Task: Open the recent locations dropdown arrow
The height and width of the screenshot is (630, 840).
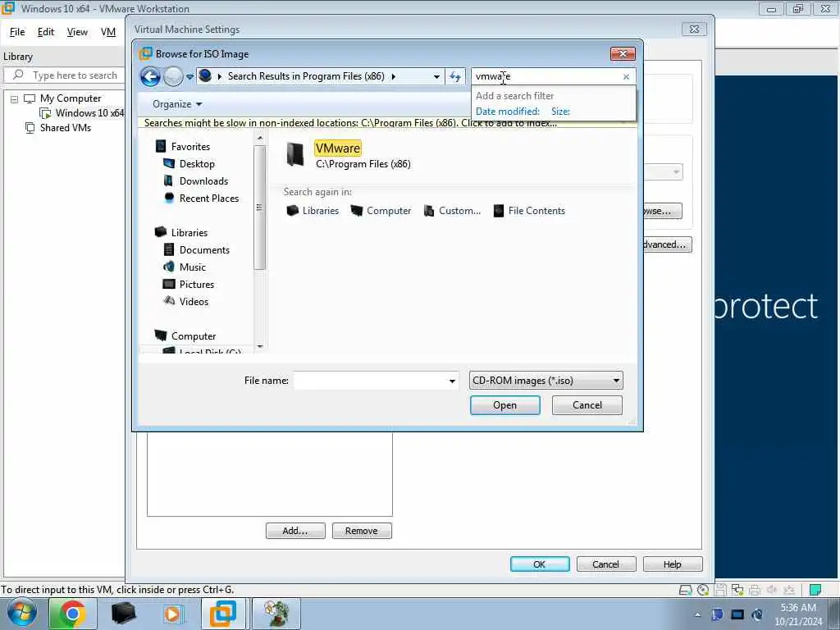Action: (x=189, y=76)
